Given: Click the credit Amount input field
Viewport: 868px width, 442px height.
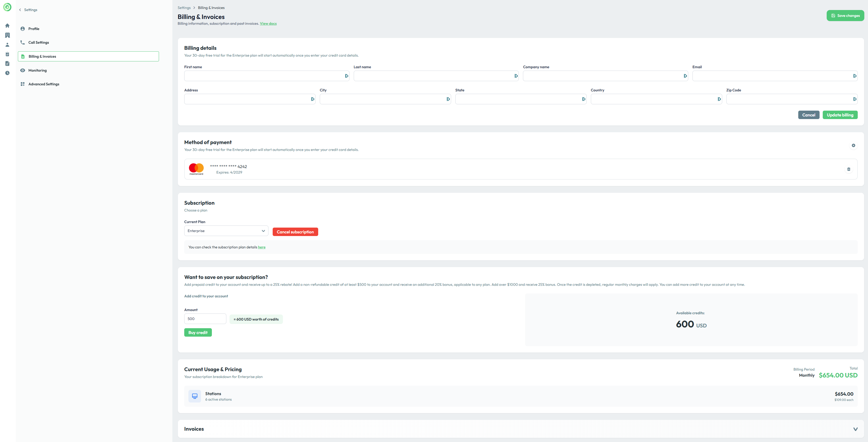Looking at the screenshot, I should [x=205, y=319].
